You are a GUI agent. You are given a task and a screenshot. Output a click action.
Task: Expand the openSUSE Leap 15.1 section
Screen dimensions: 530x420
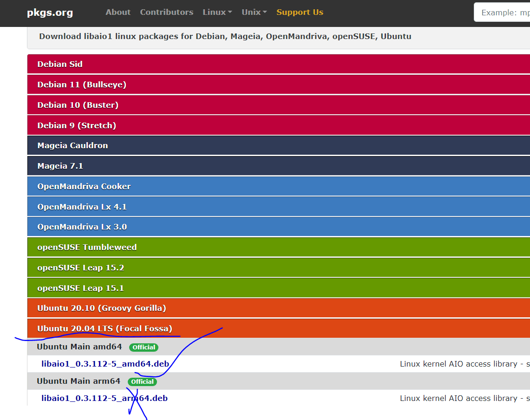[x=279, y=288]
